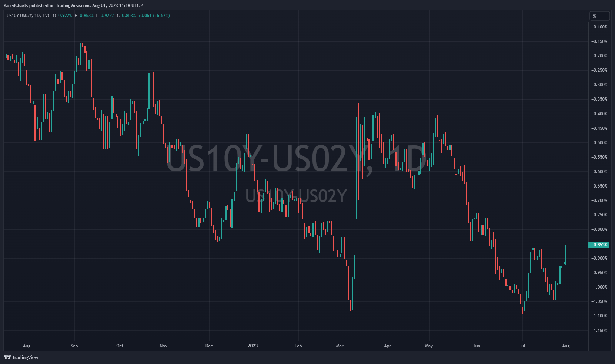
Task: Click the US10Y-US02Y symbol legend text
Action: 19,16
